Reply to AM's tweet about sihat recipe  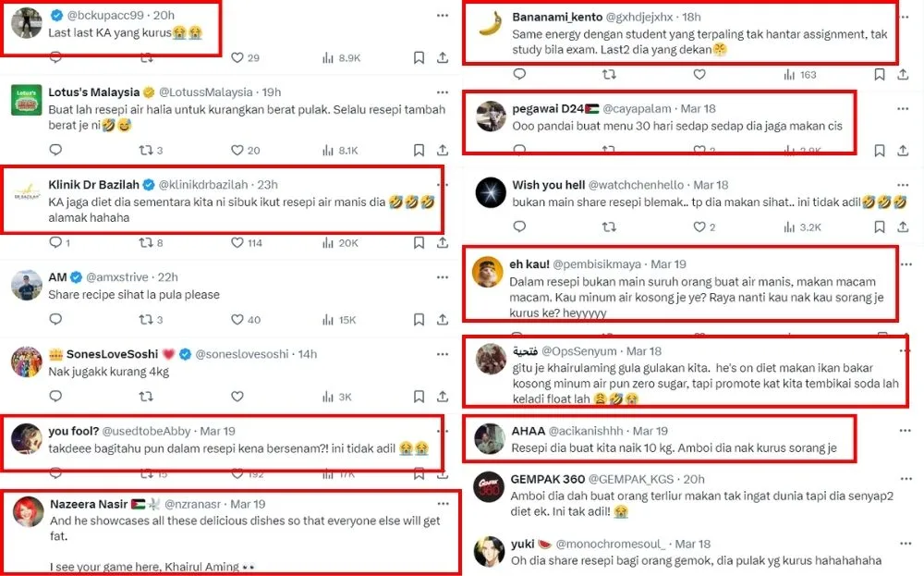[55, 320]
